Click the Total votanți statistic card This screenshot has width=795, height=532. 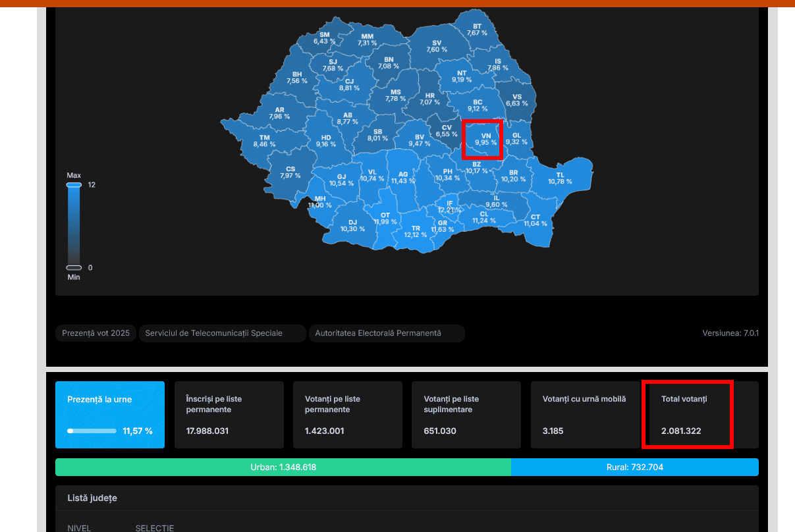point(687,415)
